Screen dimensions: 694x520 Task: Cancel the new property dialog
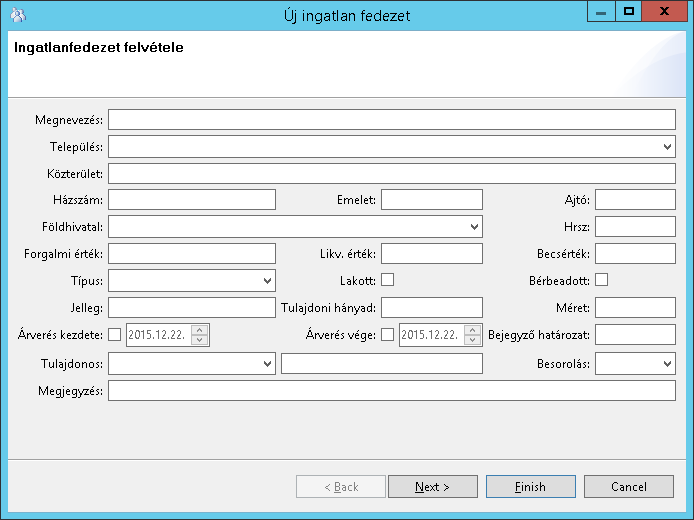(629, 487)
